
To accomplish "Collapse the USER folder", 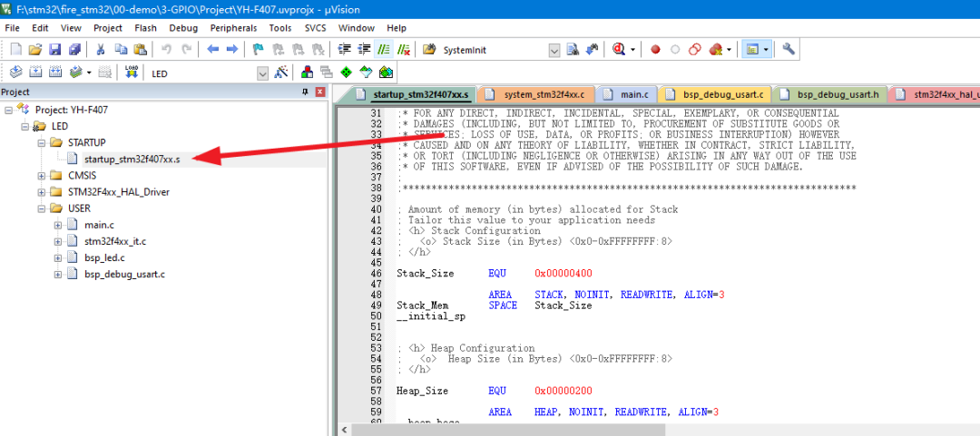I will pos(43,208).
